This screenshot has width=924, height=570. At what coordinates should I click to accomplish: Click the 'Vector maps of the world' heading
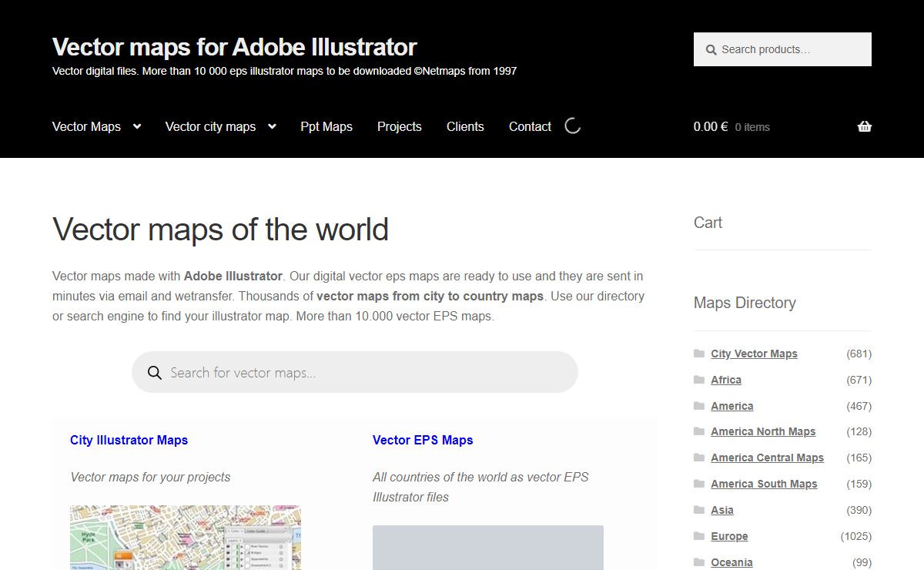pos(220,230)
